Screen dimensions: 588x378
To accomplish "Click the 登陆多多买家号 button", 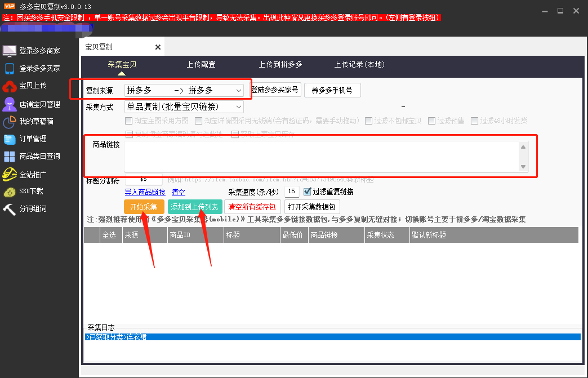I will 275,90.
